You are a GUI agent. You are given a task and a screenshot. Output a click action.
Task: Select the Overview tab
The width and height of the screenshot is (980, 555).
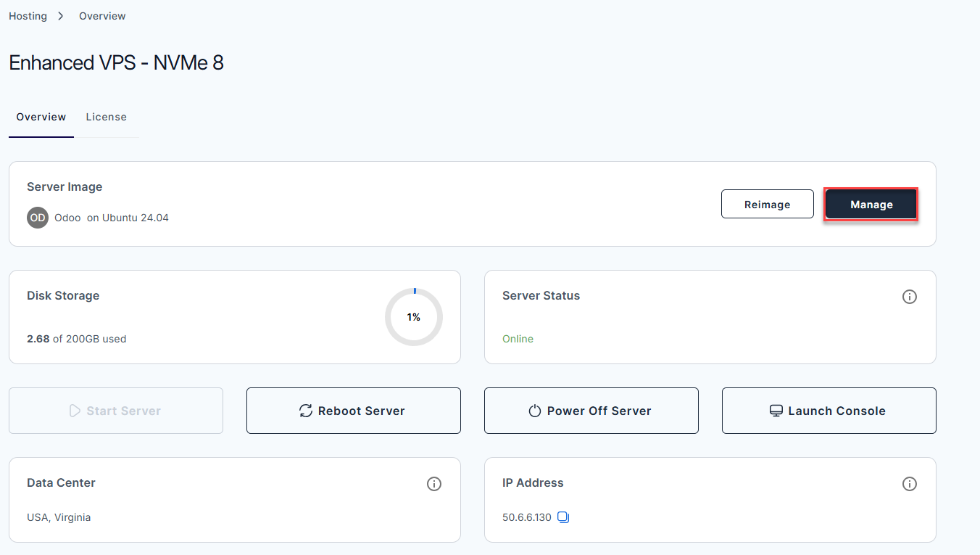coord(41,117)
